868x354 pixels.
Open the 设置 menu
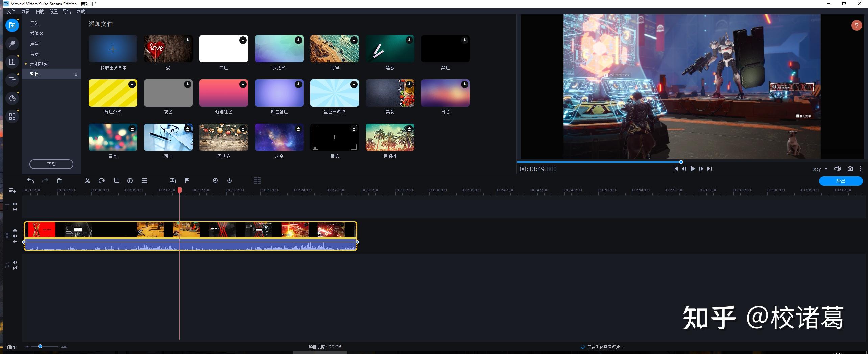54,11
